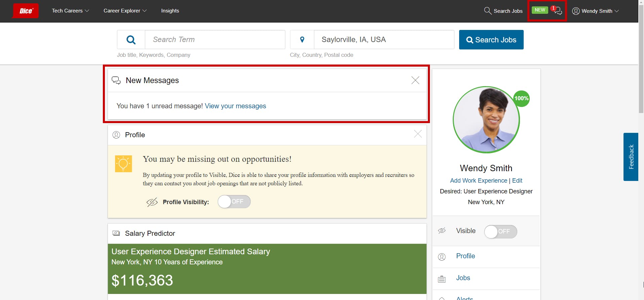This screenshot has width=644, height=300.
Task: Open the Wendy Smith account dropdown
Action: pyautogui.click(x=596, y=11)
